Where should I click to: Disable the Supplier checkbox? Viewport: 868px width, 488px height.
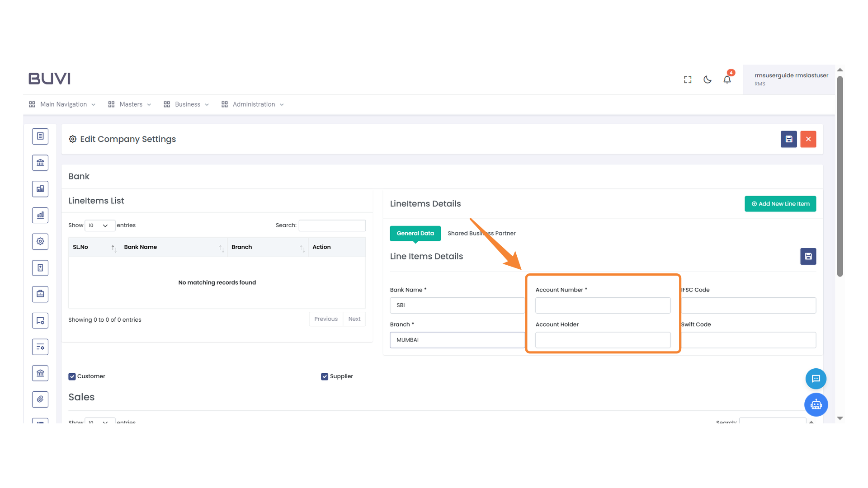[x=324, y=376]
